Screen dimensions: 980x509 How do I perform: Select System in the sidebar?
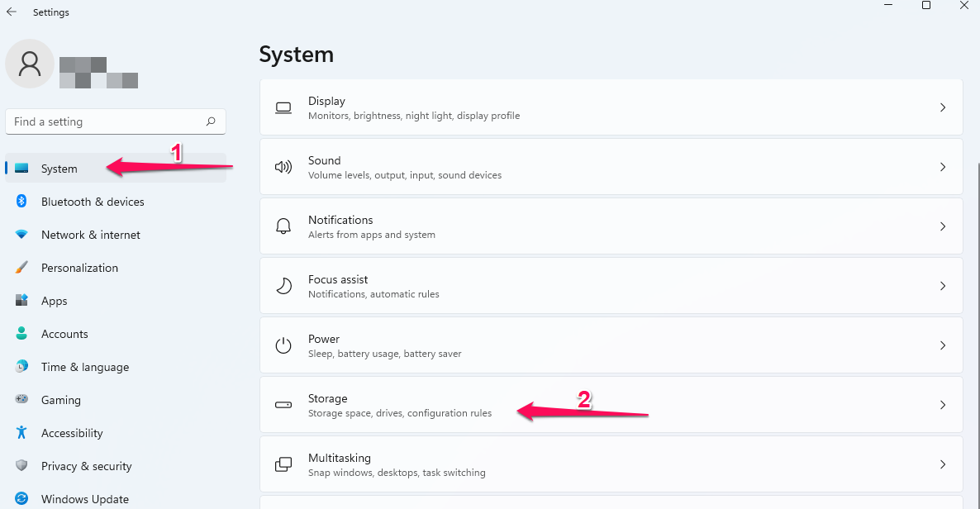(116, 169)
